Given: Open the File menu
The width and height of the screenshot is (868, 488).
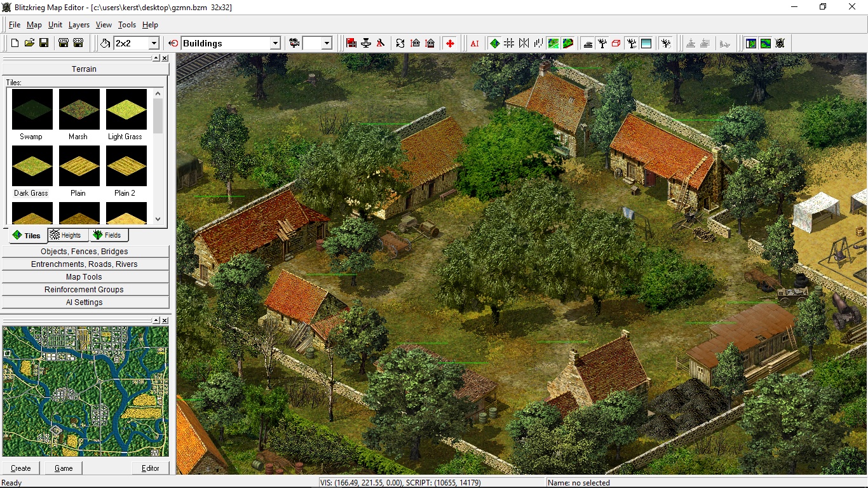Looking at the screenshot, I should (x=15, y=25).
